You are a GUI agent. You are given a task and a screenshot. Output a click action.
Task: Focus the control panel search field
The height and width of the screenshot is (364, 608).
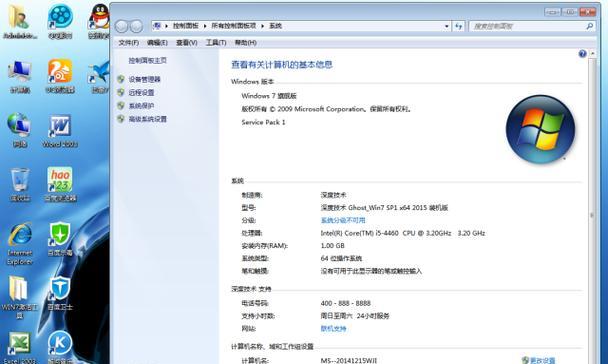coord(528,26)
